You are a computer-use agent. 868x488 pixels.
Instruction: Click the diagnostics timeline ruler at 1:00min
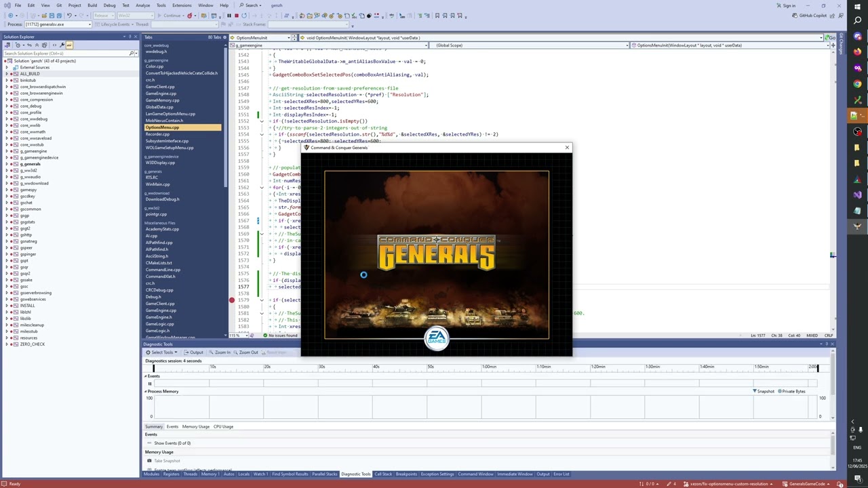pos(489,367)
